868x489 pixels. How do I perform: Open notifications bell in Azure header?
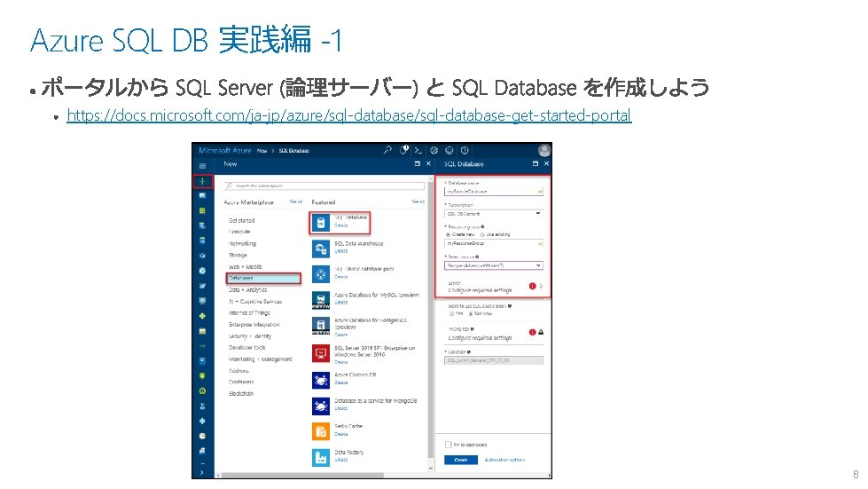tap(404, 150)
